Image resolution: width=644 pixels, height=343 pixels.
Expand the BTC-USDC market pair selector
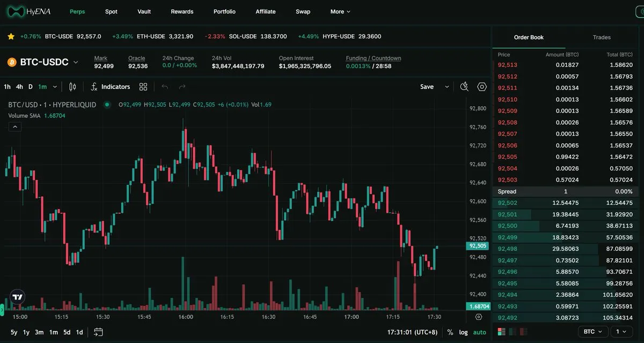76,62
